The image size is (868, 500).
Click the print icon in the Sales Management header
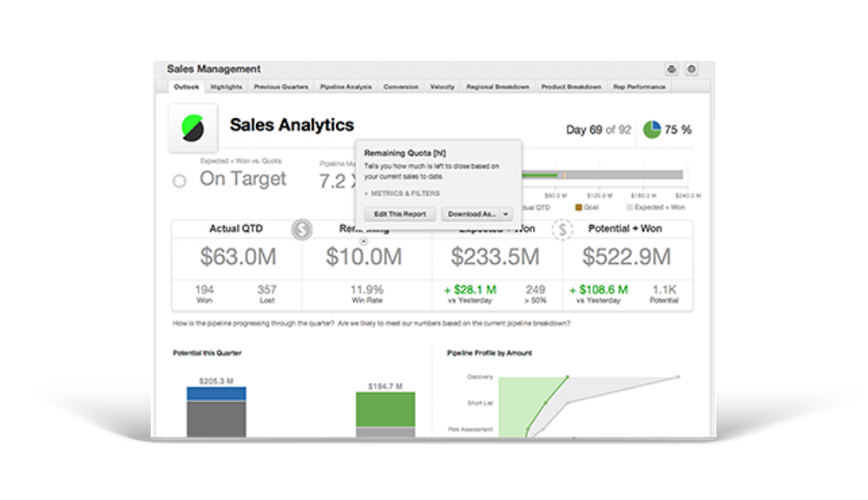672,69
